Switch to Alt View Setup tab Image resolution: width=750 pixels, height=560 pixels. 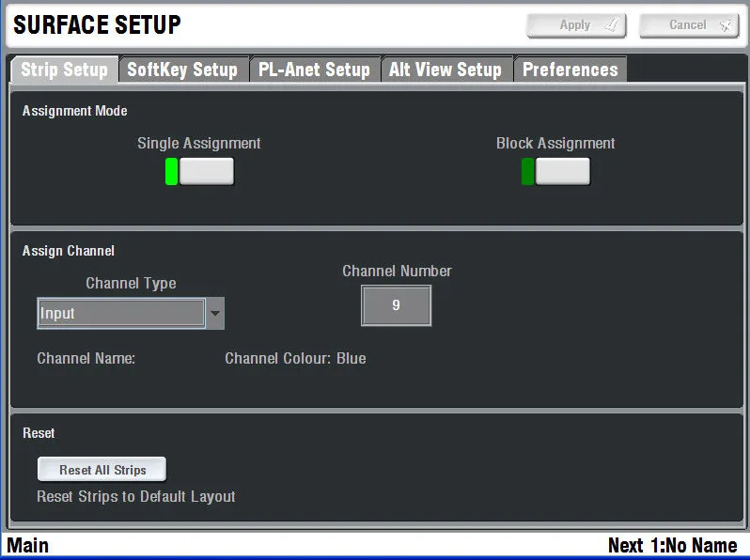click(x=445, y=70)
